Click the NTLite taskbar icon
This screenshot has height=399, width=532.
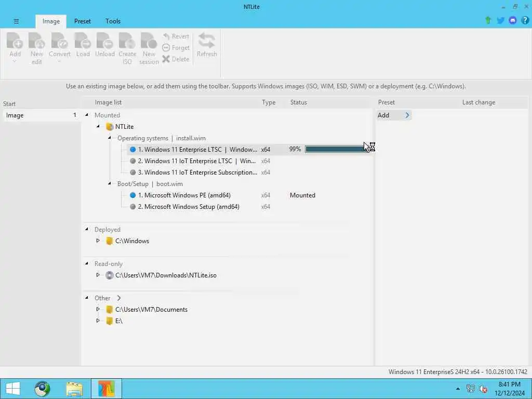[107, 389]
